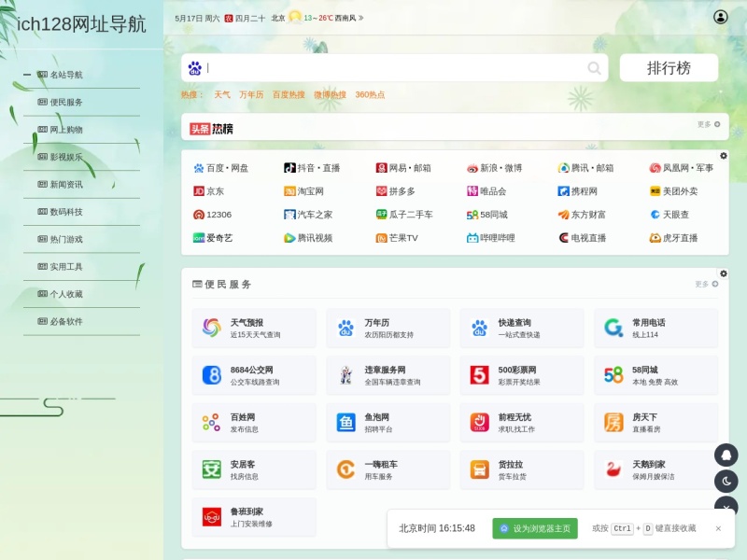747x560 pixels.
Task: Expand 更多 in the 头条热榜 bar
Action: pyautogui.click(x=709, y=124)
